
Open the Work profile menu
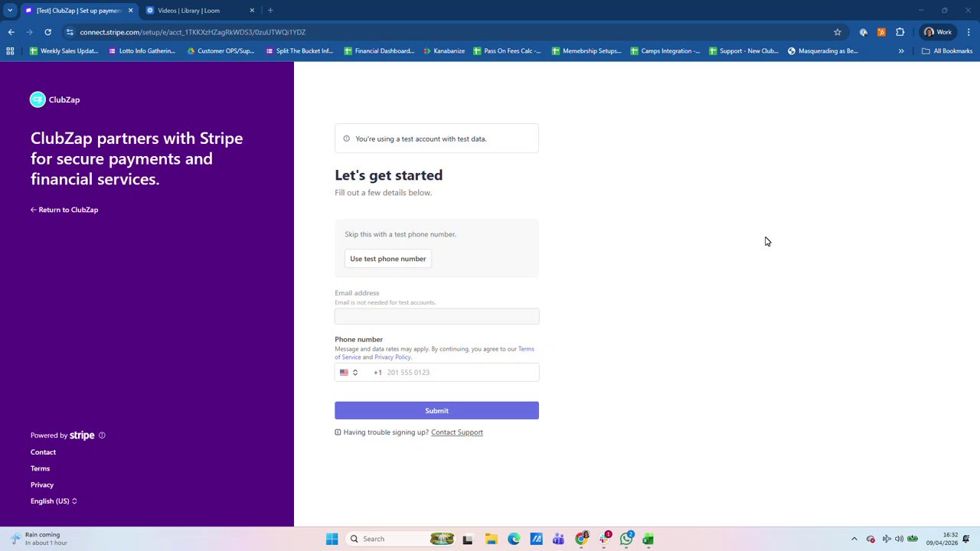pyautogui.click(x=938, y=32)
